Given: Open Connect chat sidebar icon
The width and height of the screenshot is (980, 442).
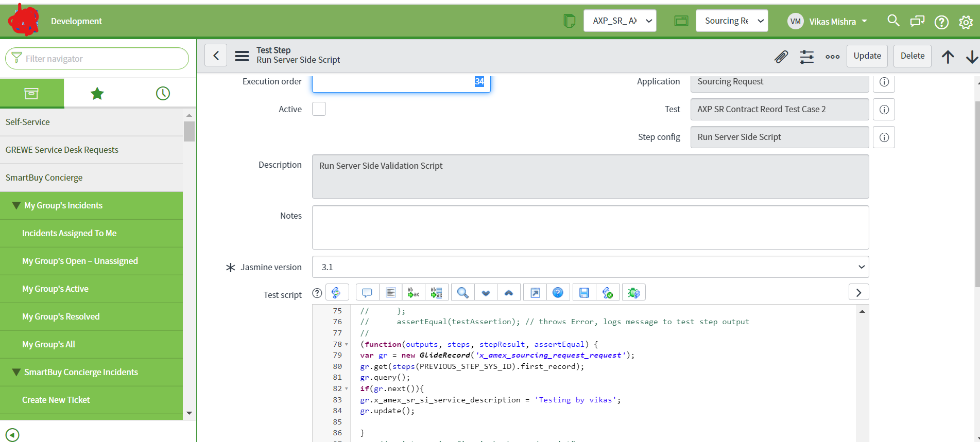Looking at the screenshot, I should click(x=917, y=21).
